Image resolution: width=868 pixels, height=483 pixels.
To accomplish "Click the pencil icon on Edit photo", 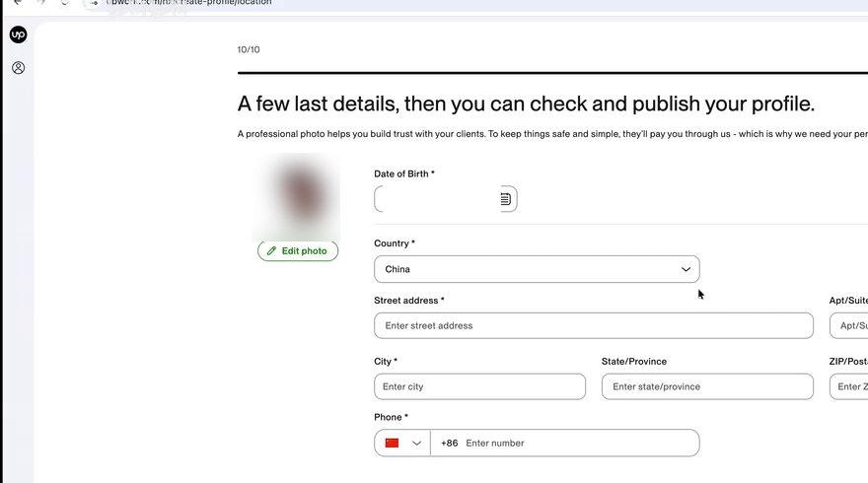I will coord(271,251).
